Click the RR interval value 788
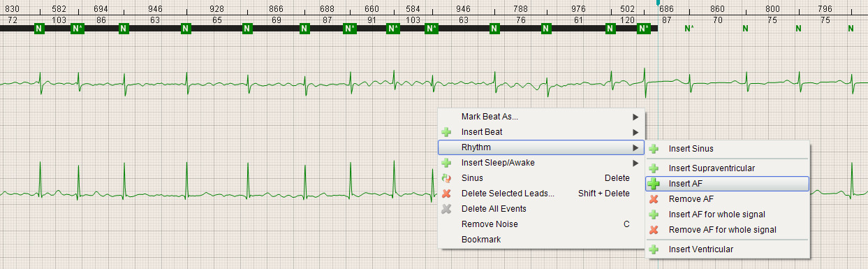The image size is (868, 269). coord(520,9)
